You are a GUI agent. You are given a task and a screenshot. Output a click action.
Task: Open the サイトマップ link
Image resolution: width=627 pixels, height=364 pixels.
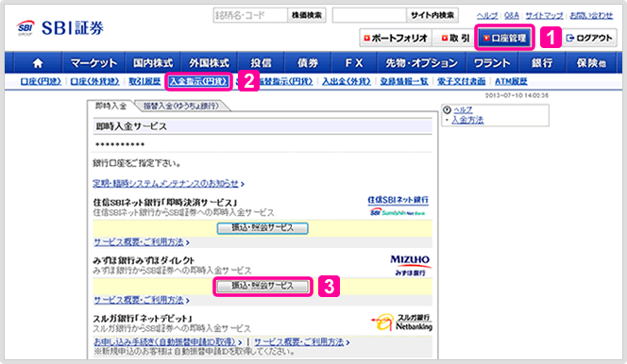544,16
